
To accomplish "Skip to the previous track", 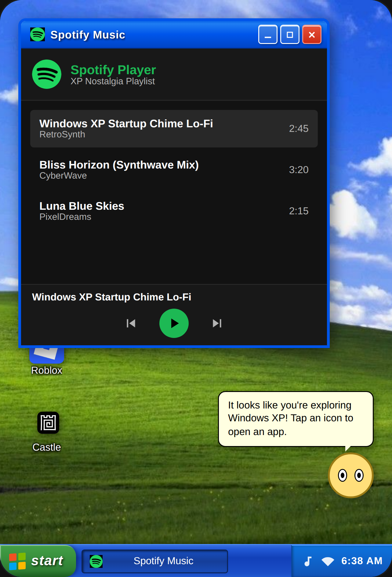I will click(x=131, y=323).
